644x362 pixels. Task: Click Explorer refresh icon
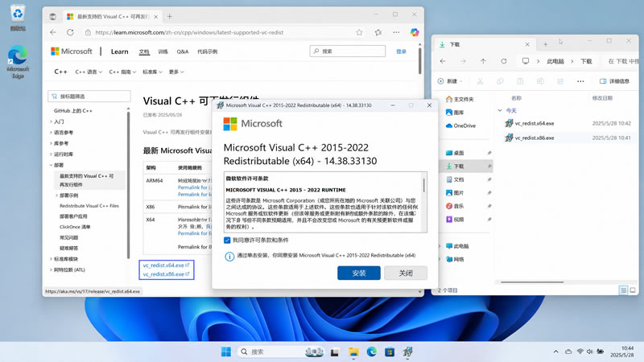(504, 61)
